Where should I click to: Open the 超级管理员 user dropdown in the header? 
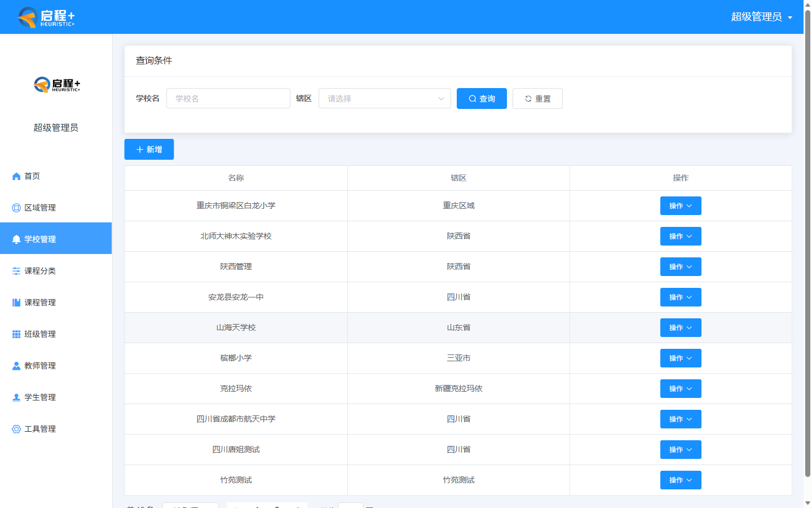762,17
